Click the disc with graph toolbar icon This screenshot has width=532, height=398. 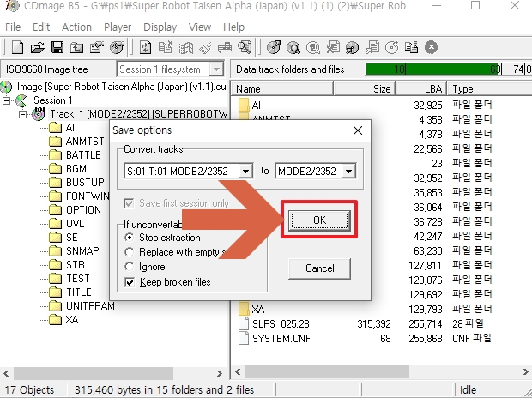[x=117, y=47]
